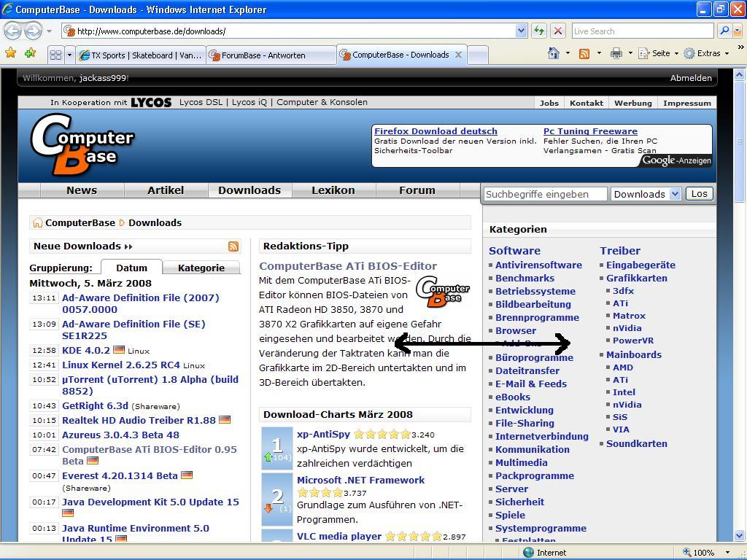Open the Artikel navigation item
This screenshot has width=747, height=560.
pyautogui.click(x=166, y=190)
